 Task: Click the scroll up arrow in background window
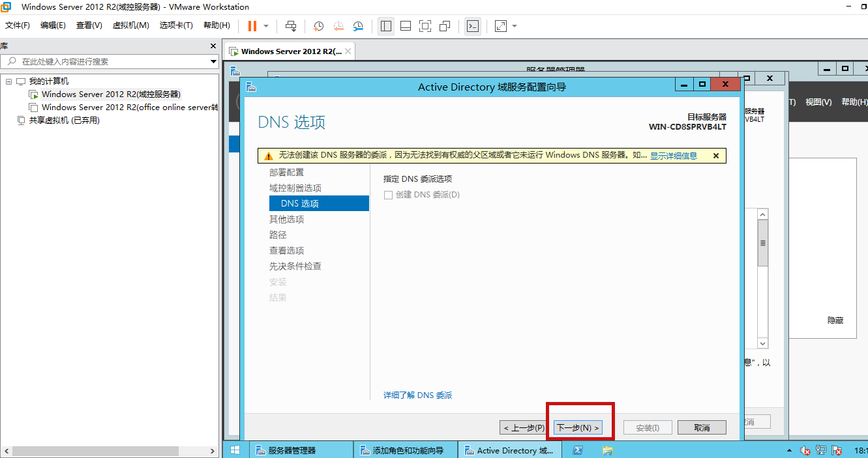click(763, 214)
